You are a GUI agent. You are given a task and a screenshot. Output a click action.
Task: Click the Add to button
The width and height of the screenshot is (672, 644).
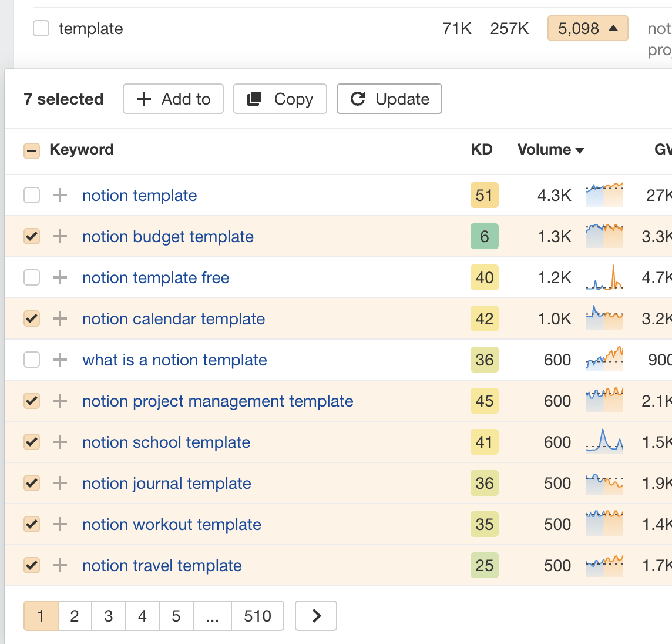click(173, 99)
